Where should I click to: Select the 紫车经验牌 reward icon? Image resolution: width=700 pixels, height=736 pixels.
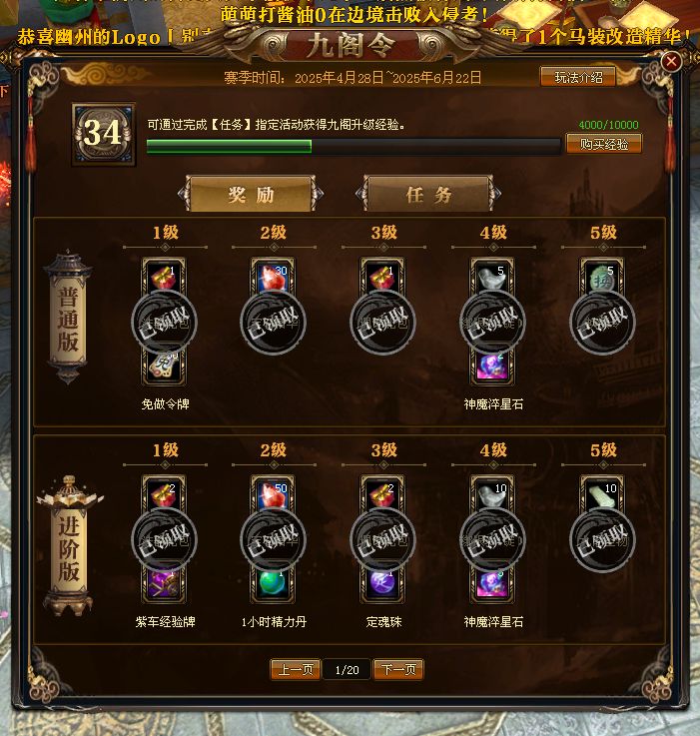click(x=164, y=584)
